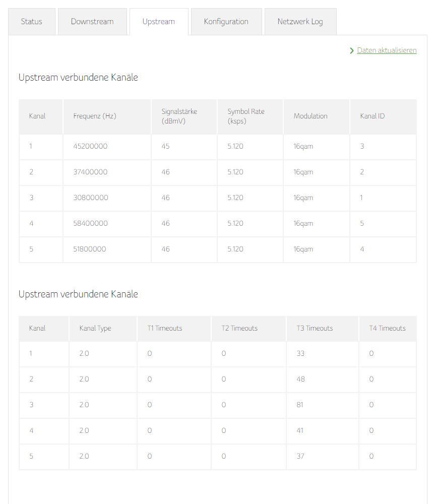Click the frequency cell 30800000
434x504 pixels.
coord(91,198)
